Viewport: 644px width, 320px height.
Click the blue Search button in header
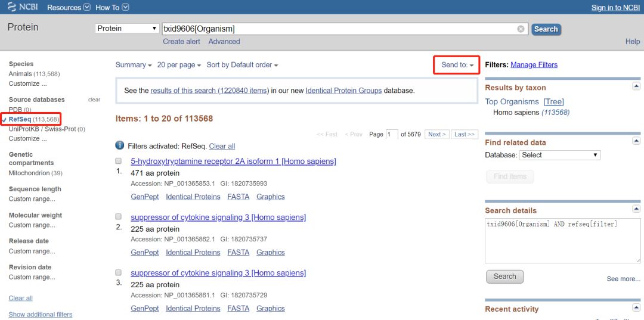click(546, 29)
